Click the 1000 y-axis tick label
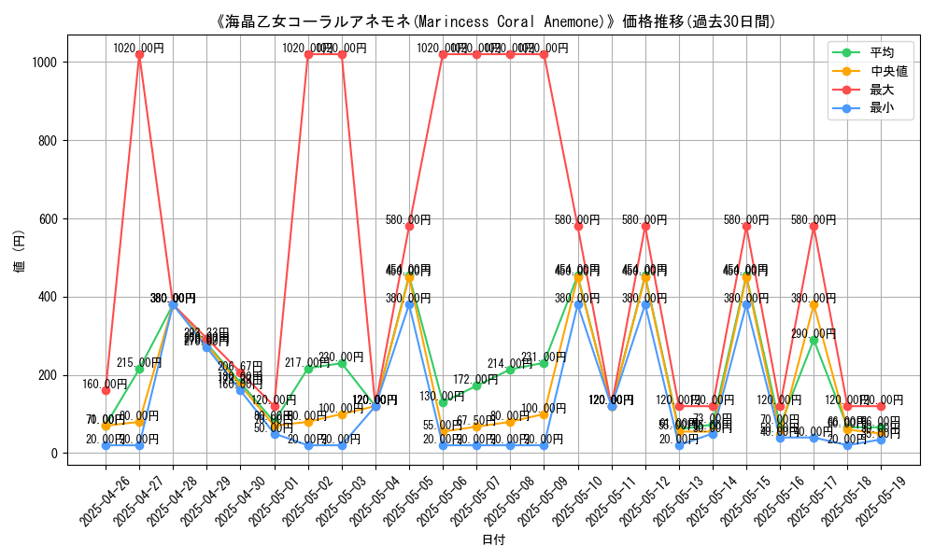The height and width of the screenshot is (560, 934). [45, 63]
